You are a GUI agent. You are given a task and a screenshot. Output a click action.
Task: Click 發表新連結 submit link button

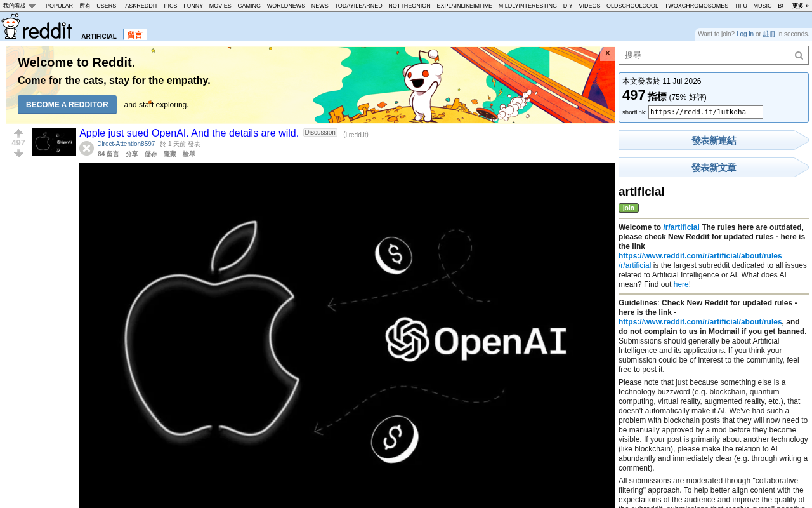point(714,140)
